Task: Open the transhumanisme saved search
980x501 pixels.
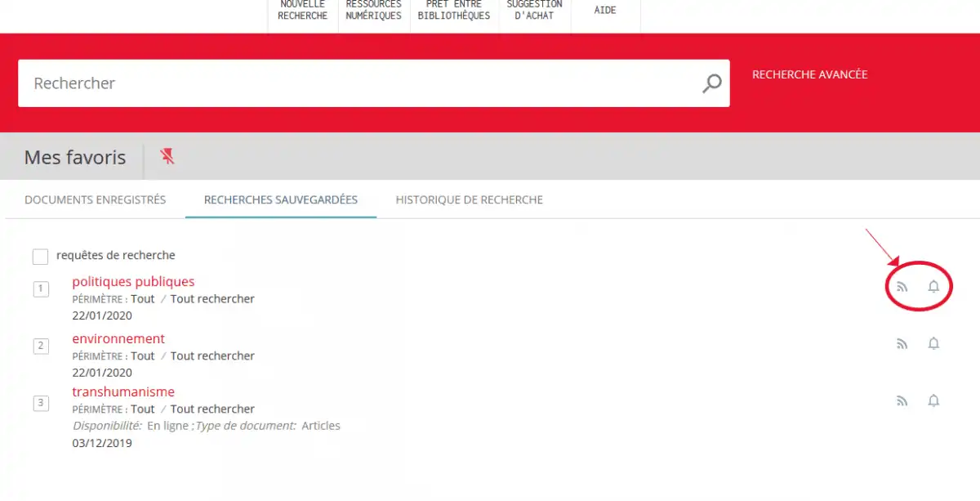Action: pyautogui.click(x=123, y=391)
